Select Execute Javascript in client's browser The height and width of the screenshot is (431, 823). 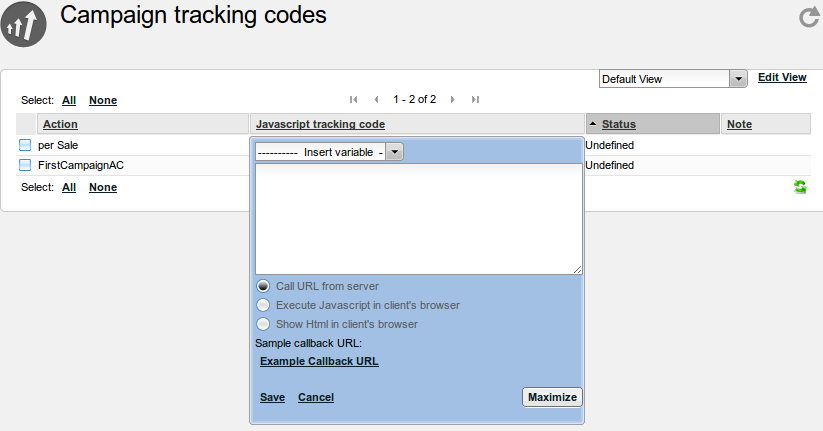tap(264, 305)
